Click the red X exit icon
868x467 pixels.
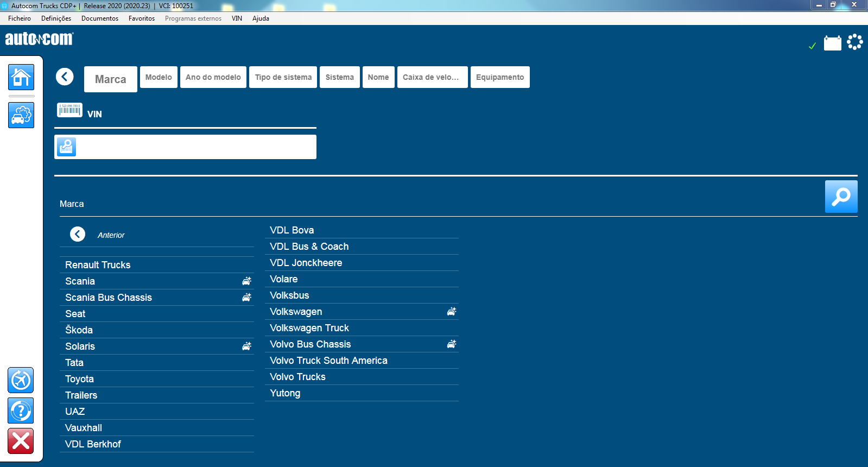(21, 441)
